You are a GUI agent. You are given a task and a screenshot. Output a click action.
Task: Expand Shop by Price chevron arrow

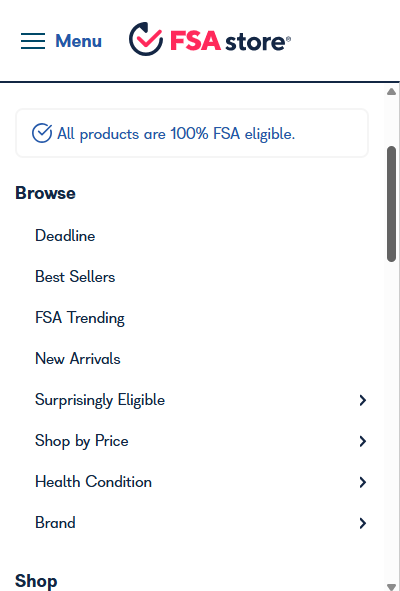click(363, 441)
